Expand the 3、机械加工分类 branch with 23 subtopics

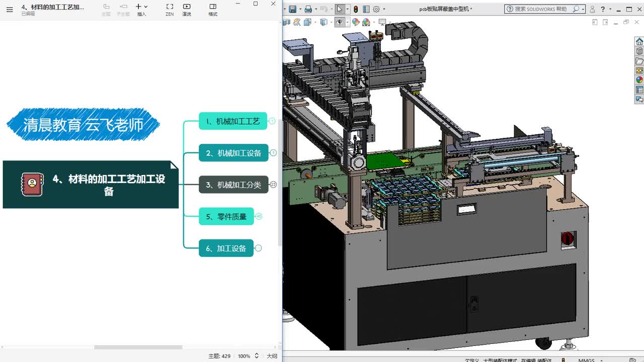pyautogui.click(x=273, y=185)
